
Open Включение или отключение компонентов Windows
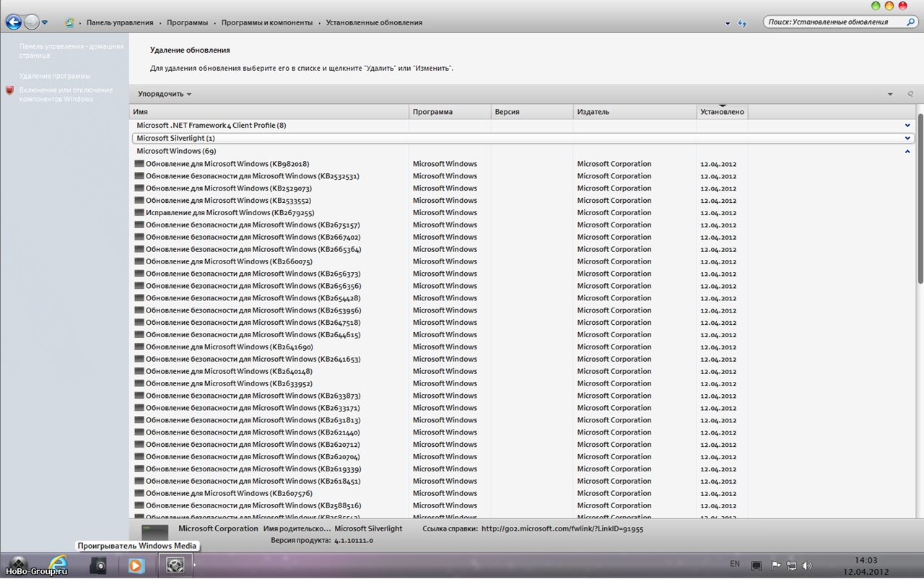pyautogui.click(x=66, y=95)
